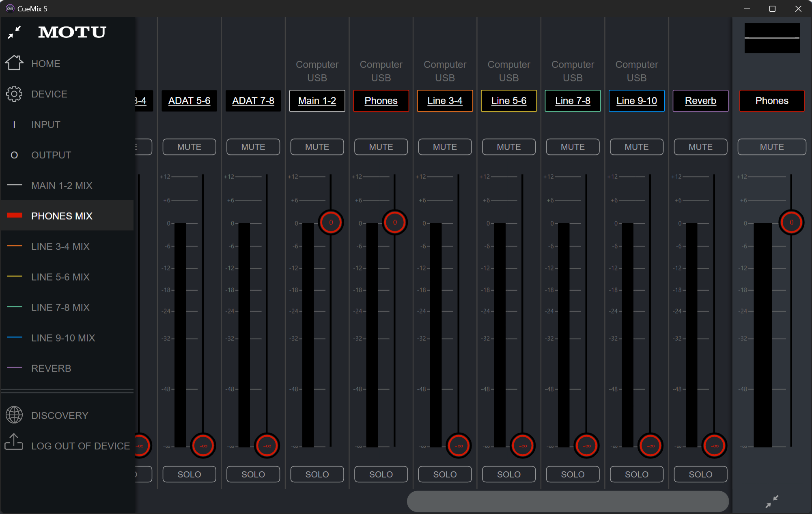Screen dimensions: 812x514
Task: Open Device settings gear icon
Action: click(14, 94)
